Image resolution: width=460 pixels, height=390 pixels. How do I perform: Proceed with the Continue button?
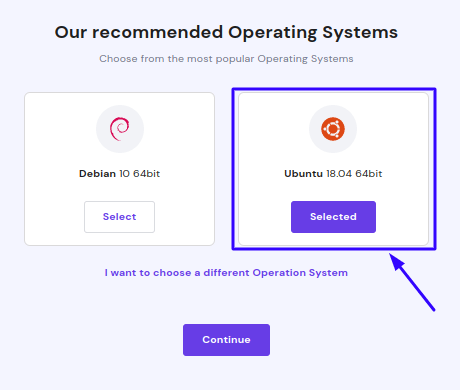pyautogui.click(x=226, y=340)
